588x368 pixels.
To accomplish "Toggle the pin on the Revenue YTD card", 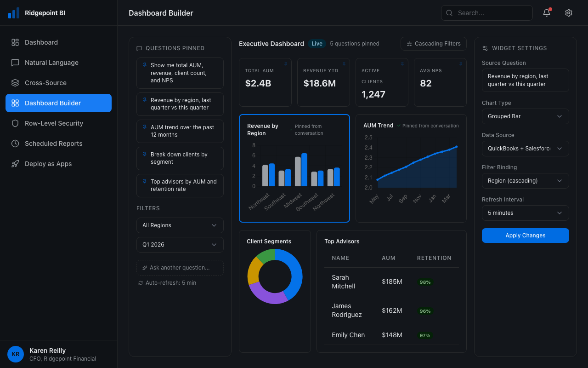I will click(344, 64).
